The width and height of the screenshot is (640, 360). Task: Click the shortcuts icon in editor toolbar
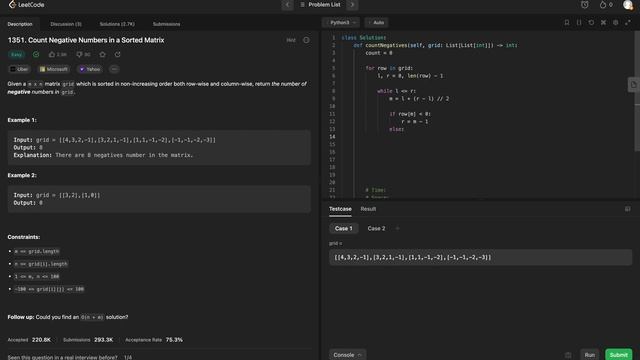tap(603, 22)
